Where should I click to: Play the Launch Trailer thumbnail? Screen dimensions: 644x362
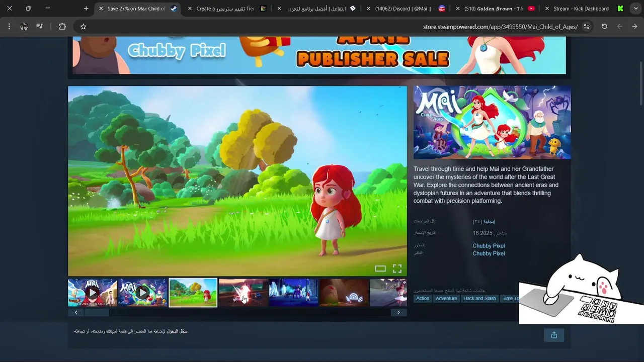[x=92, y=292]
